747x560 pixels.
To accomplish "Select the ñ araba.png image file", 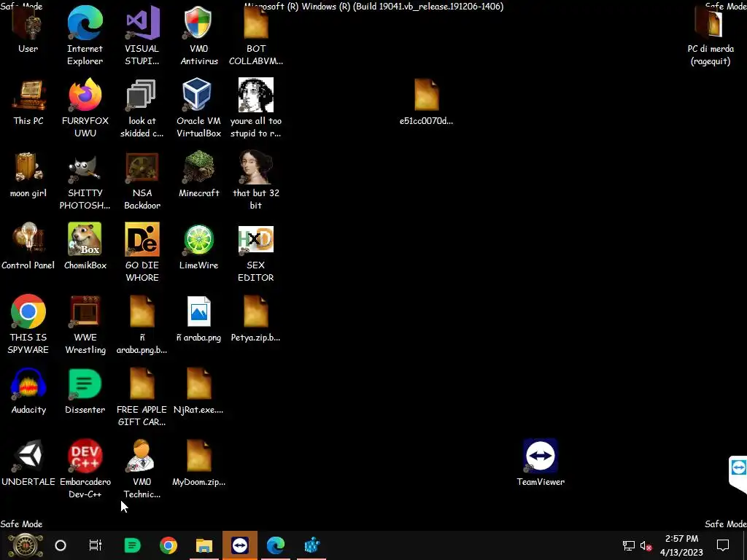I will click(198, 312).
